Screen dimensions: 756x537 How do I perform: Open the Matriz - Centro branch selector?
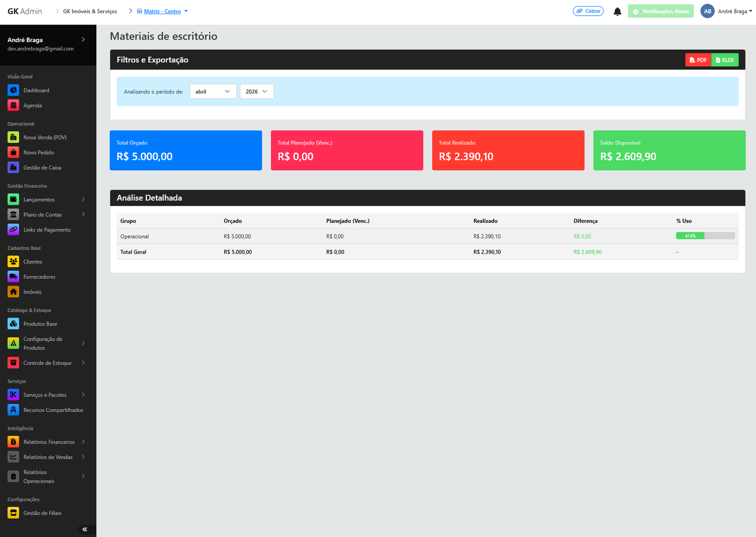(162, 11)
